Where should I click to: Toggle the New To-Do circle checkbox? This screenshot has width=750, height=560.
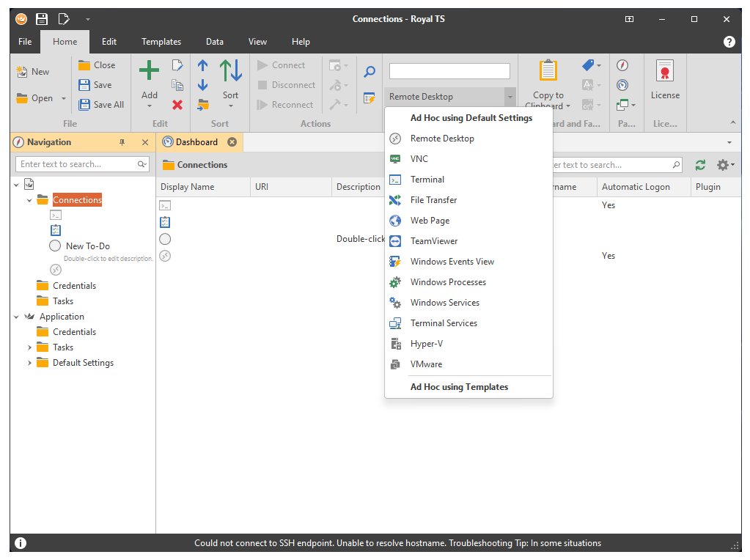point(55,246)
